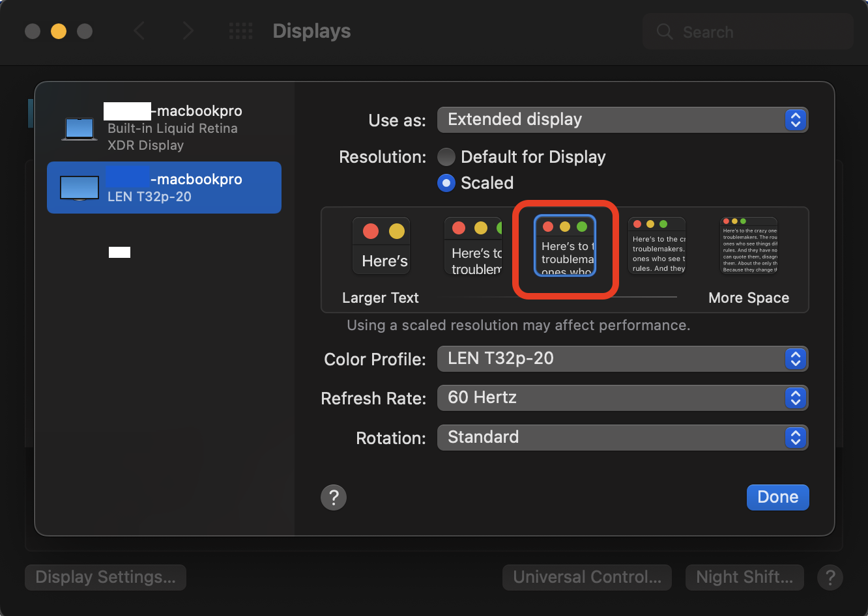This screenshot has height=616, width=868.
Task: Open the Rotation dropdown
Action: [795, 438]
